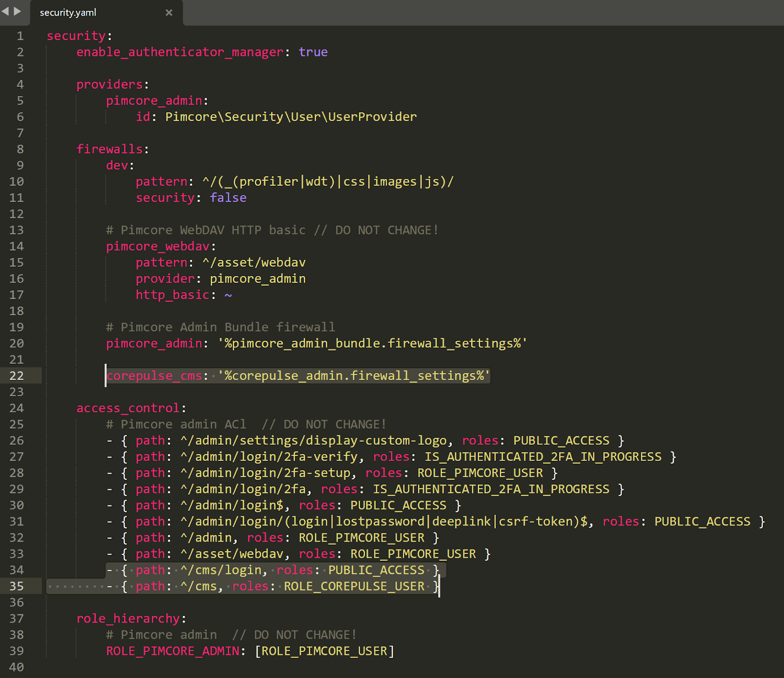This screenshot has width=784, height=678.
Task: Click the true value on line 2
Action: click(x=313, y=51)
